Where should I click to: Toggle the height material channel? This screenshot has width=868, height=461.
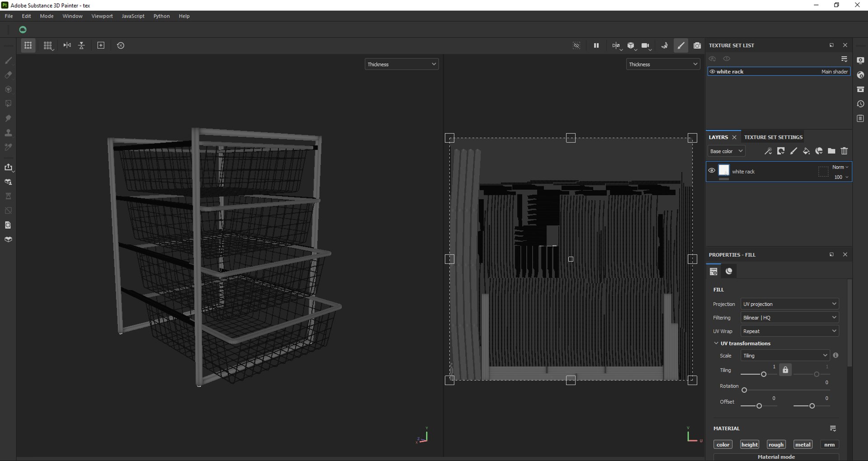750,445
